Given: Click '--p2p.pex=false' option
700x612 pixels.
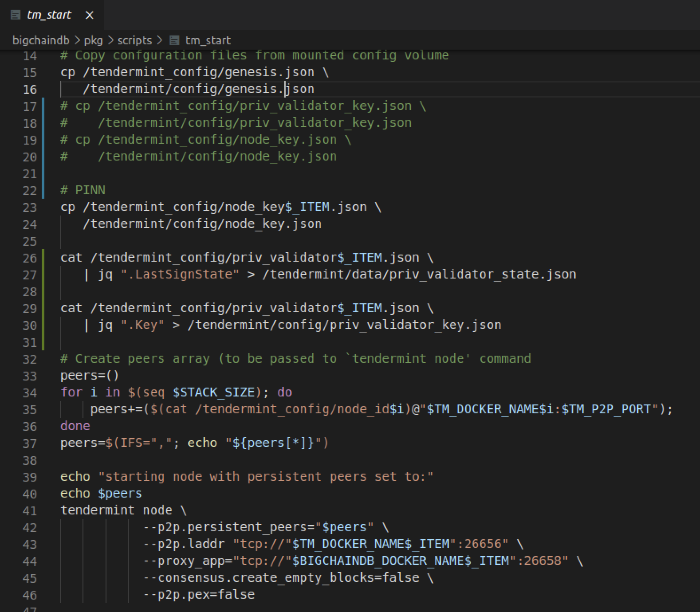Looking at the screenshot, I should pos(199,595).
